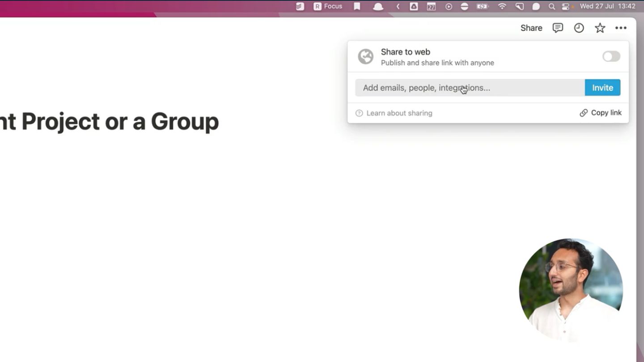The width and height of the screenshot is (644, 362).
Task: Click the blue Invite button
Action: (x=602, y=88)
